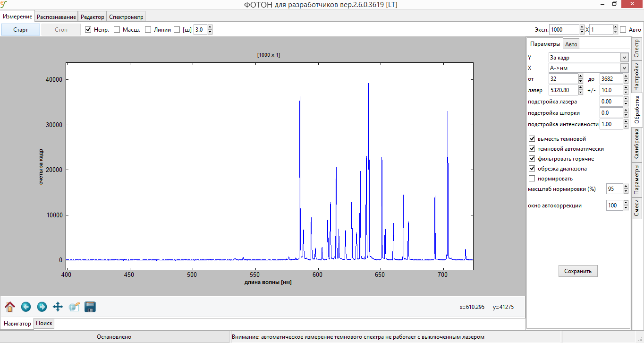Click the back arrow navigation icon

coord(26,307)
